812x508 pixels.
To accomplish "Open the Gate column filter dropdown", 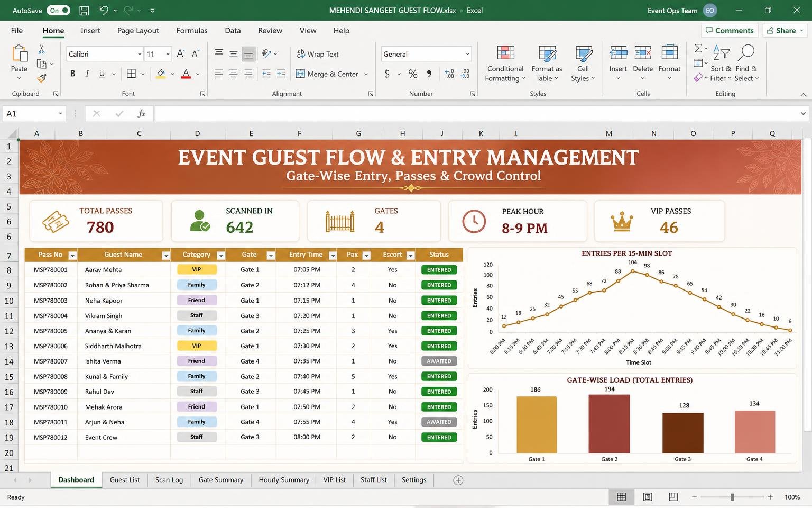I will (271, 256).
